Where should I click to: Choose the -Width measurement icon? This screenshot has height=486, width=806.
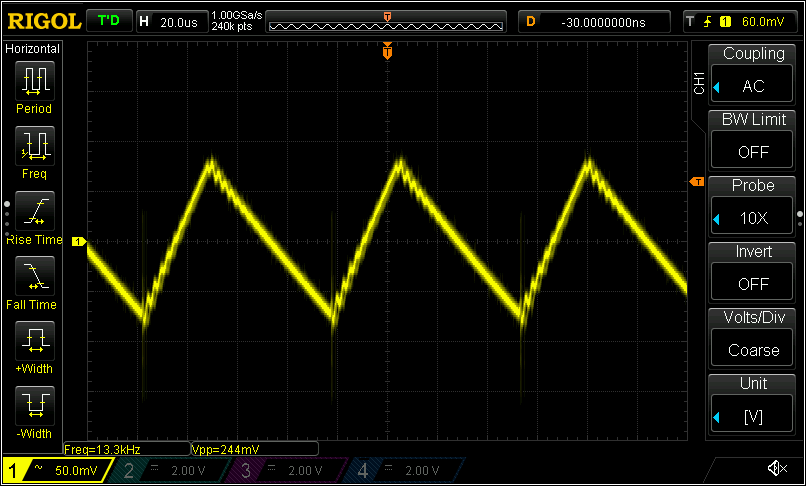pos(36,405)
